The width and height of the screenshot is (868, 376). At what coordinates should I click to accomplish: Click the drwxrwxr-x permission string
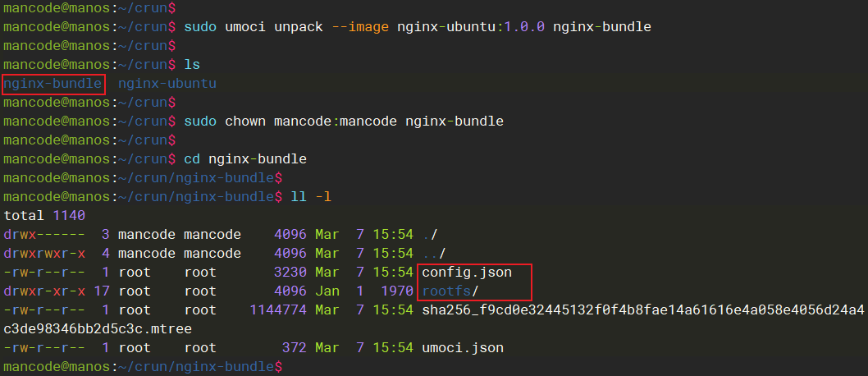coord(44,253)
